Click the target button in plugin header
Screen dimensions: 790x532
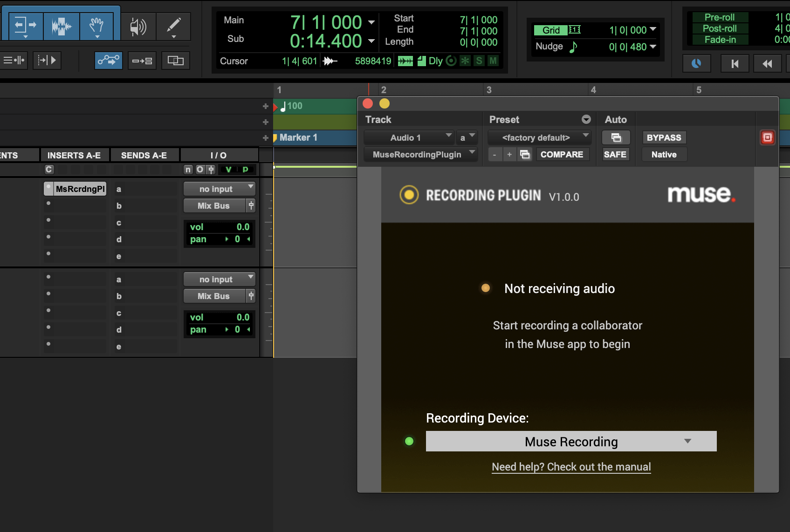point(767,137)
